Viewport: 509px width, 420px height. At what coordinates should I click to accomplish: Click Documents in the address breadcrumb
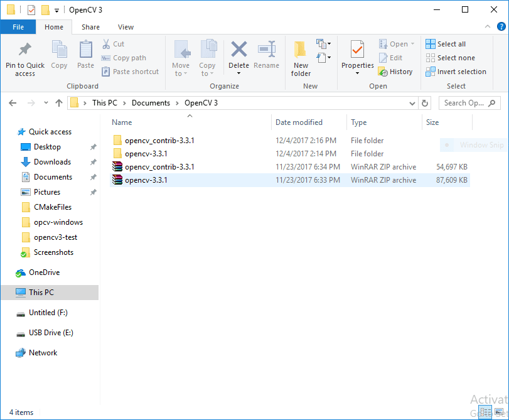[151, 103]
